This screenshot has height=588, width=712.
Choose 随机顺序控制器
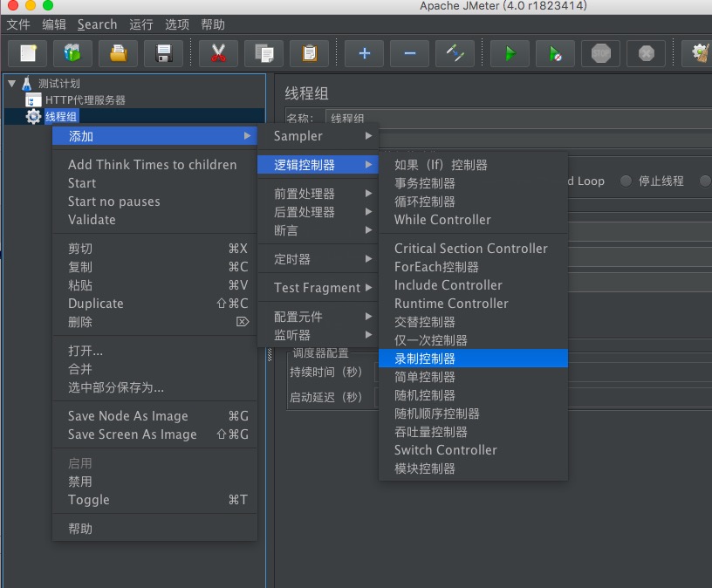[x=473, y=414]
